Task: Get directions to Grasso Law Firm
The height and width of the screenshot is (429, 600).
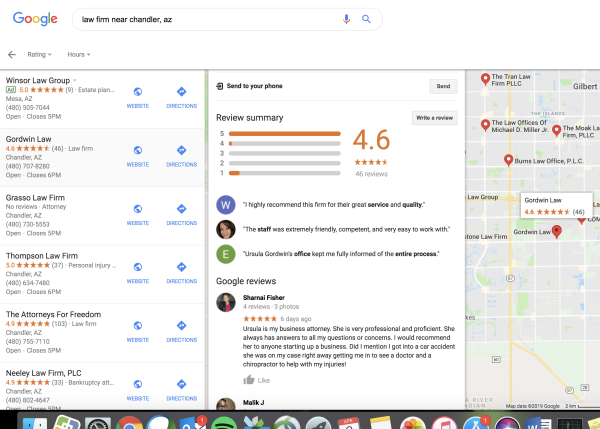Action: 181,209
